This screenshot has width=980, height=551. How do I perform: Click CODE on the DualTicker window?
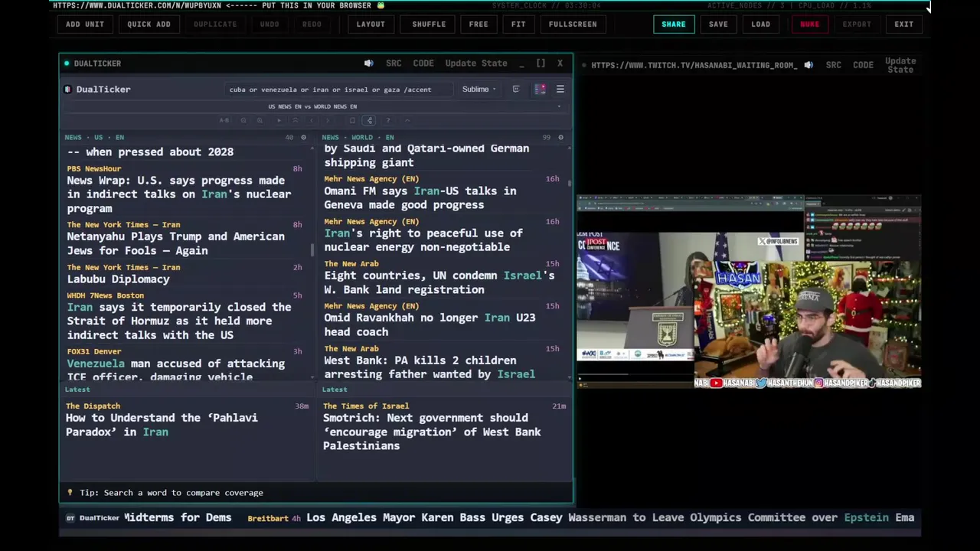423,64
